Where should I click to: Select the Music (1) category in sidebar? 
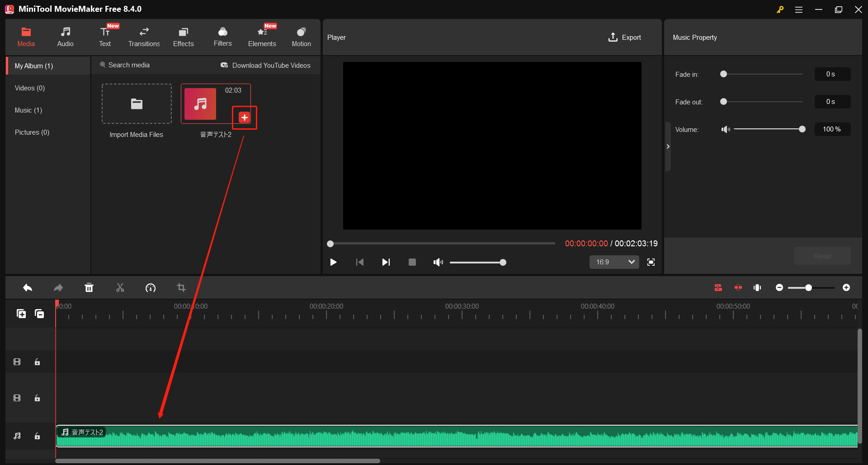(28, 110)
